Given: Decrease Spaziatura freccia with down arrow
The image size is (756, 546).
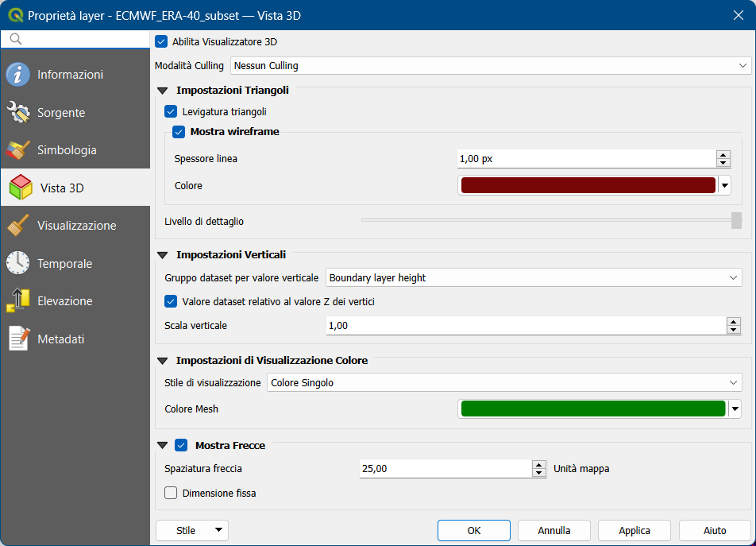Looking at the screenshot, I should click(x=539, y=472).
